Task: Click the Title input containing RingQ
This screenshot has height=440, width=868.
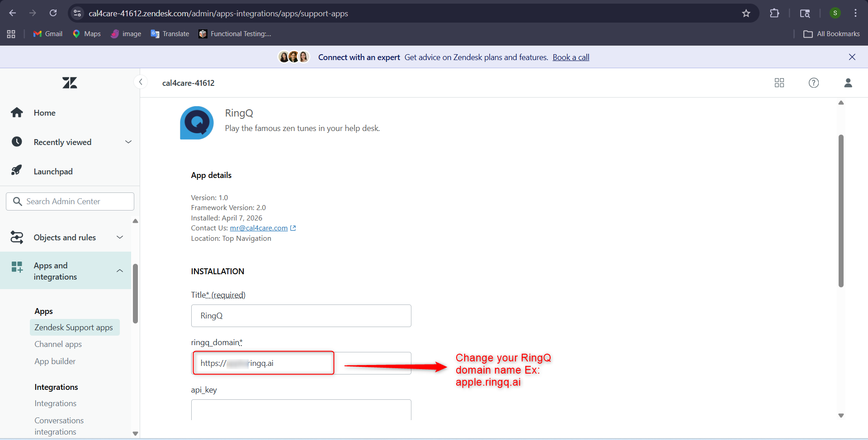Action: click(x=301, y=316)
